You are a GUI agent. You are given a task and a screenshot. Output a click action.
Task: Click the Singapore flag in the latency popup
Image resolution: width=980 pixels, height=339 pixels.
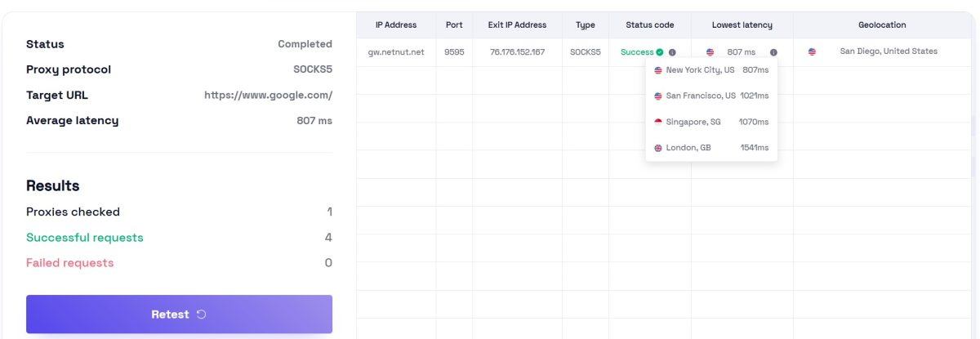pos(658,122)
